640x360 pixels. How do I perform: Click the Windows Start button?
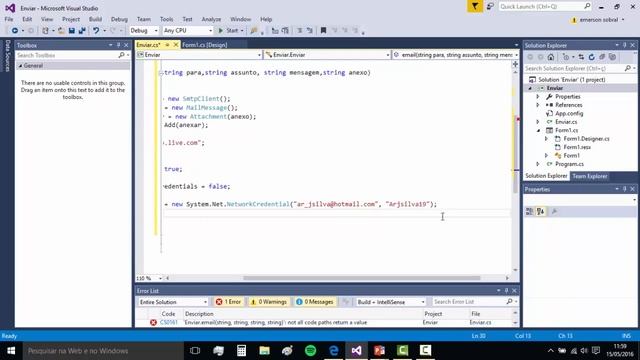[x=11, y=351]
